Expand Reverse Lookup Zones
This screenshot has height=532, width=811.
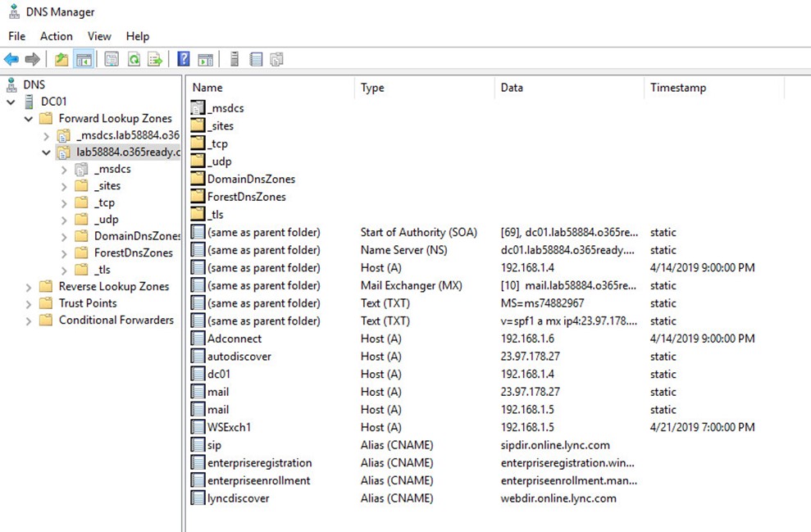[29, 287]
